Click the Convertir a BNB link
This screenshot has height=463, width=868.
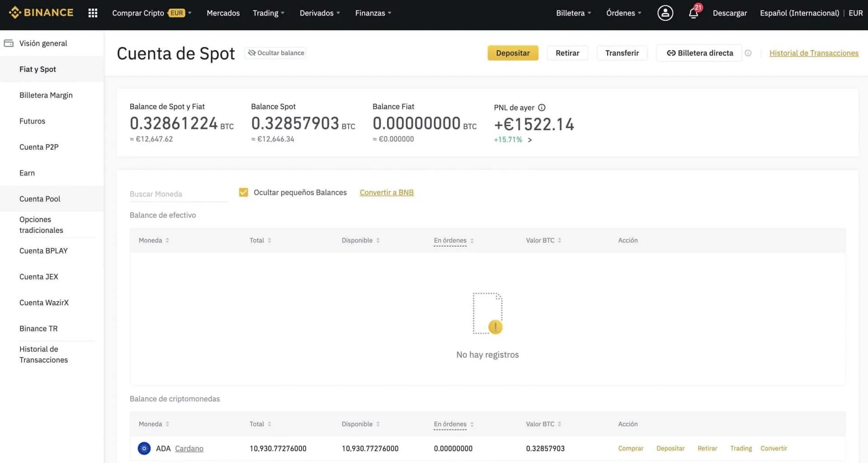(387, 193)
